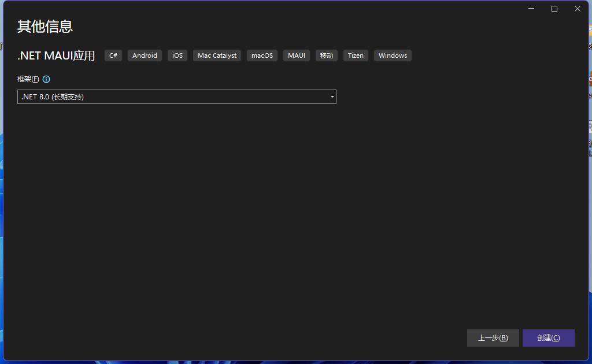Viewport: 592px width, 364px height.
Task: Click the iOS tag
Action: [177, 55]
